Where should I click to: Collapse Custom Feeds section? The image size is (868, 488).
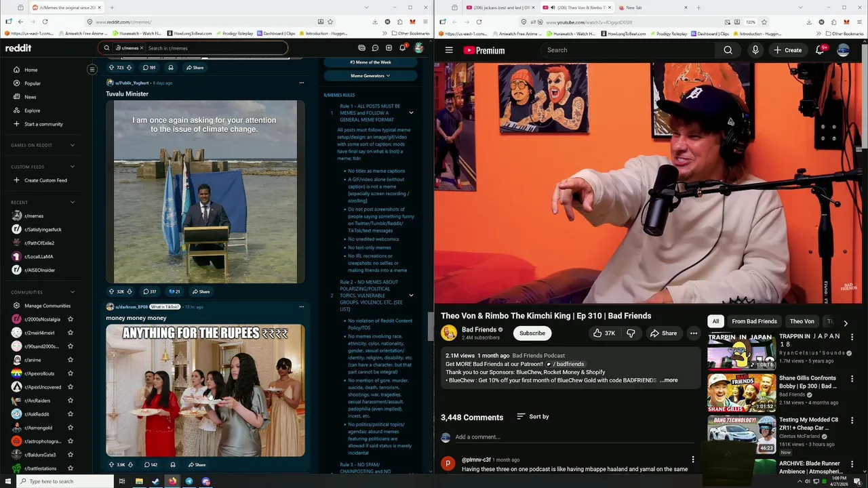73,167
